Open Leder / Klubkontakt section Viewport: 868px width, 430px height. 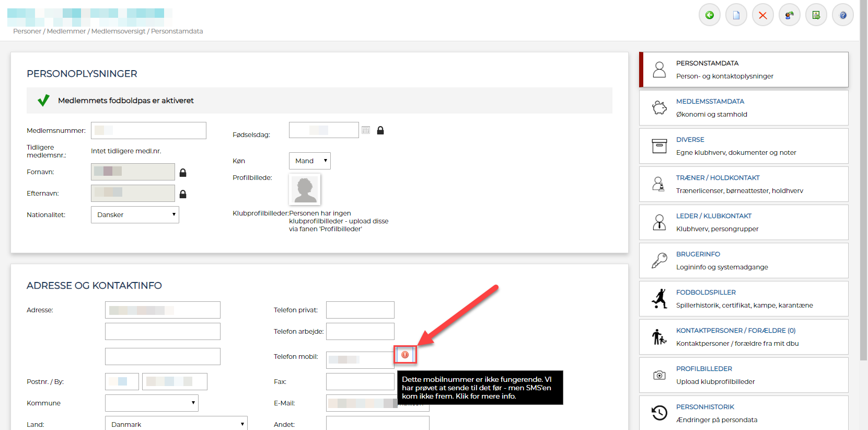(744, 222)
